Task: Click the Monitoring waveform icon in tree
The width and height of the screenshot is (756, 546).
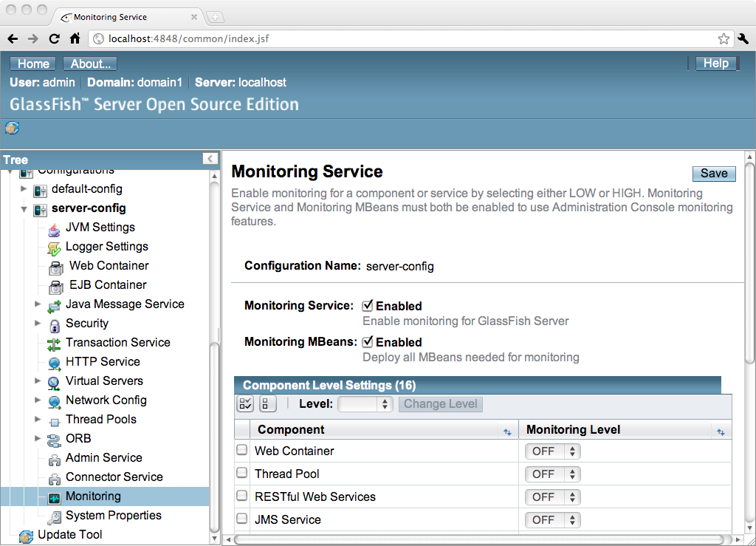Action: (x=54, y=497)
